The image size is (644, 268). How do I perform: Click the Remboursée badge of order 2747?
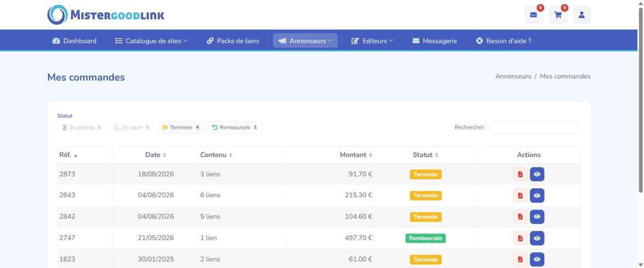(426, 238)
